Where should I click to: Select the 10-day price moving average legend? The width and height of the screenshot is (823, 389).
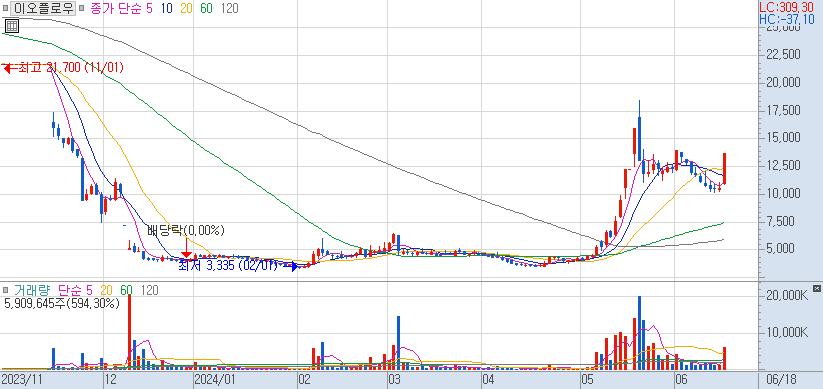[x=168, y=8]
